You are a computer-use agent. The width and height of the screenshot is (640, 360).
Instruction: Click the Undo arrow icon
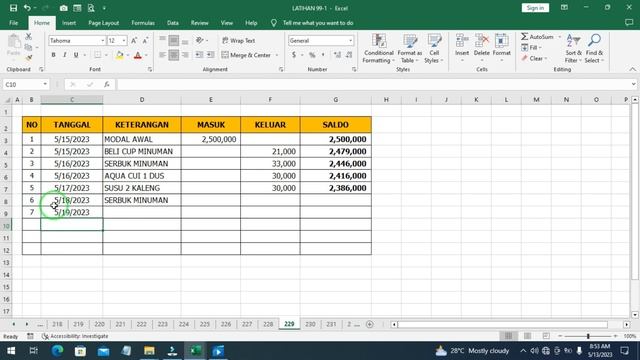pyautogui.click(x=27, y=8)
